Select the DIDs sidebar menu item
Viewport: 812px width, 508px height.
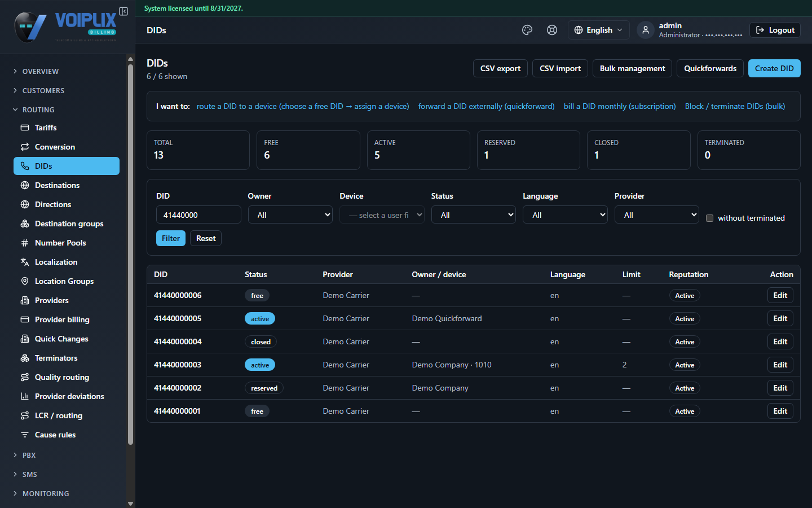(67, 166)
